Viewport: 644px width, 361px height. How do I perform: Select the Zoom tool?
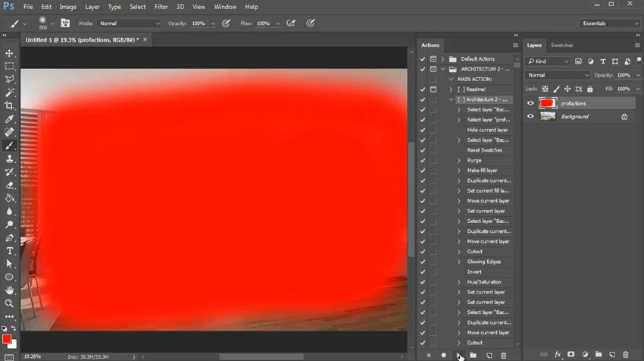[x=9, y=303]
